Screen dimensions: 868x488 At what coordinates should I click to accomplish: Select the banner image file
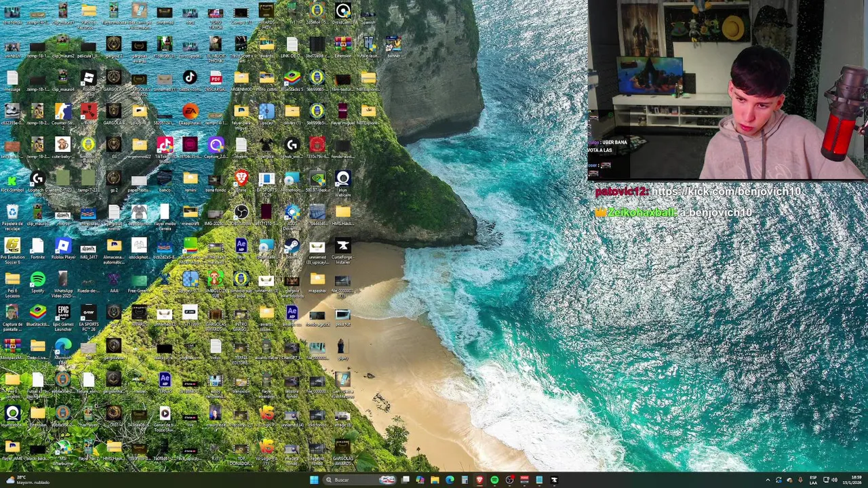point(393,47)
